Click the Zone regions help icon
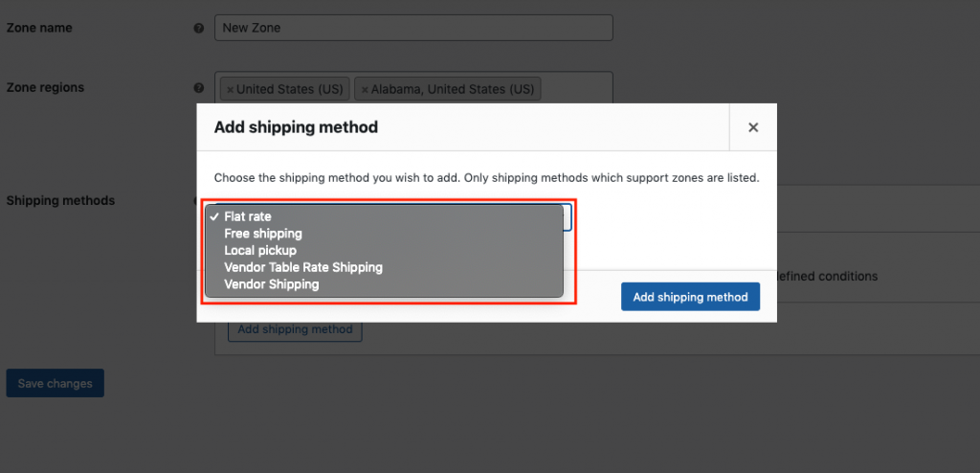 pyautogui.click(x=199, y=88)
